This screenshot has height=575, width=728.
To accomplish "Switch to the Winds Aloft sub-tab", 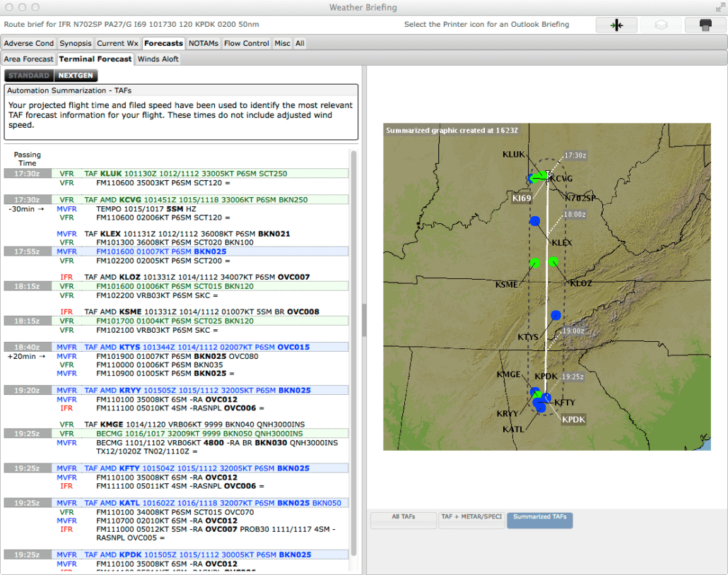I will click(158, 59).
